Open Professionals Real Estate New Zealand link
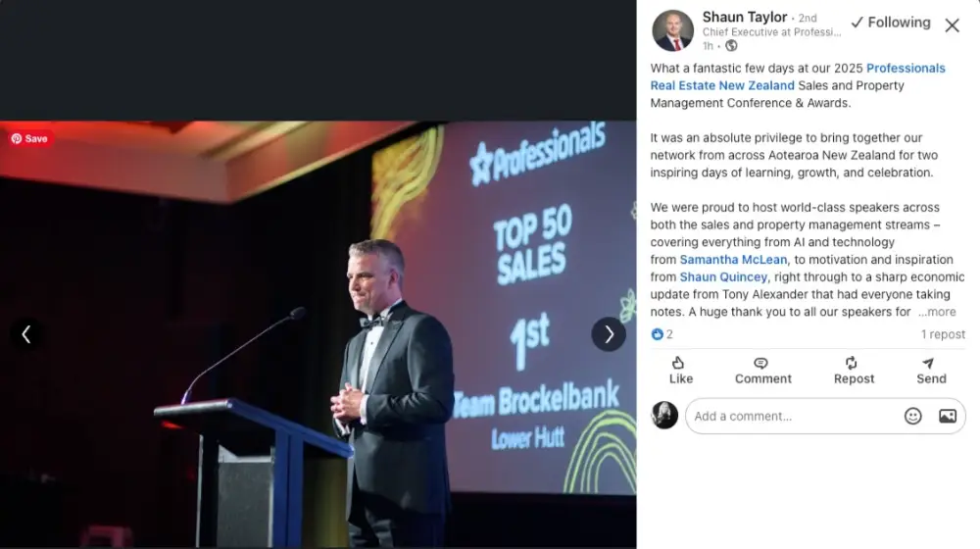This screenshot has height=549, width=980. pyautogui.click(x=798, y=76)
